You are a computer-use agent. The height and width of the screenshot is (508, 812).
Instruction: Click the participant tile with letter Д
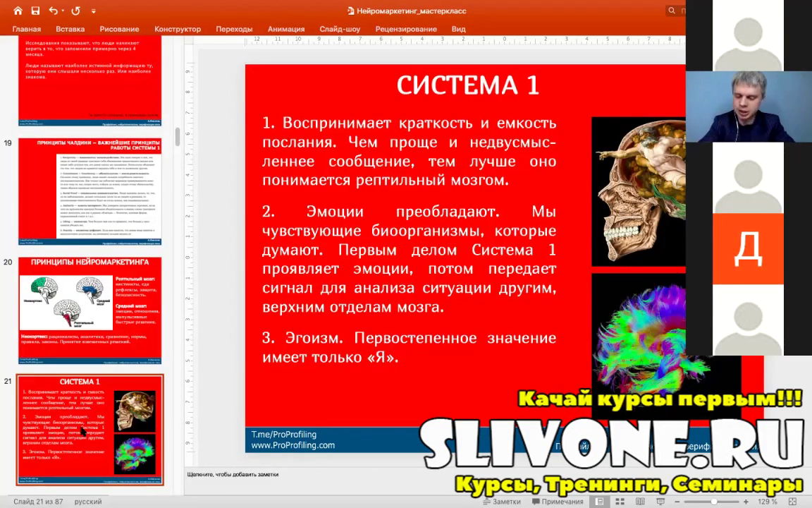point(749,249)
